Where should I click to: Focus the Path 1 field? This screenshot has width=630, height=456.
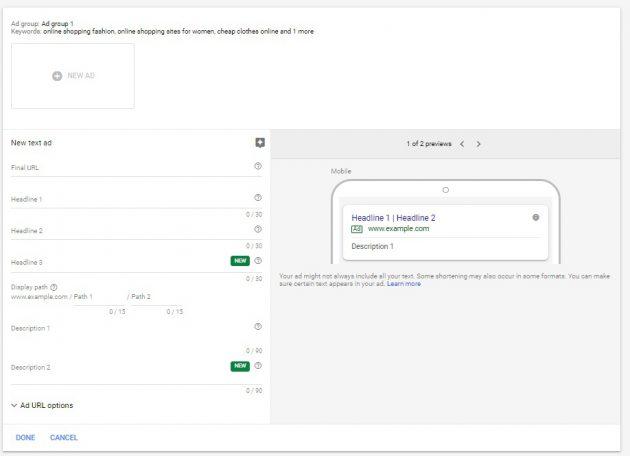pyautogui.click(x=99, y=297)
